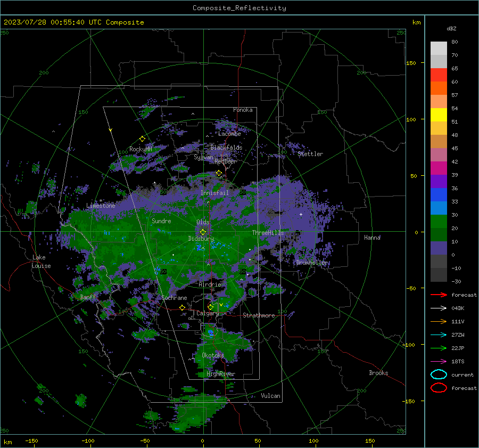Click the Airdrie town label

tap(210, 284)
